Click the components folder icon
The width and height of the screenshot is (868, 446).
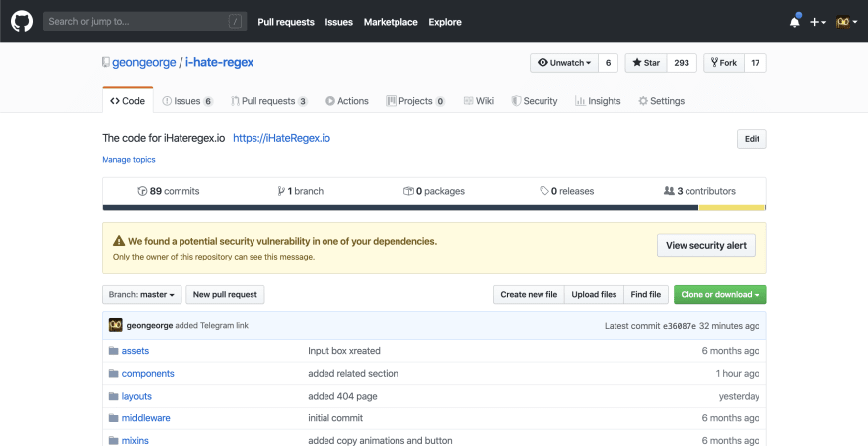(x=114, y=373)
